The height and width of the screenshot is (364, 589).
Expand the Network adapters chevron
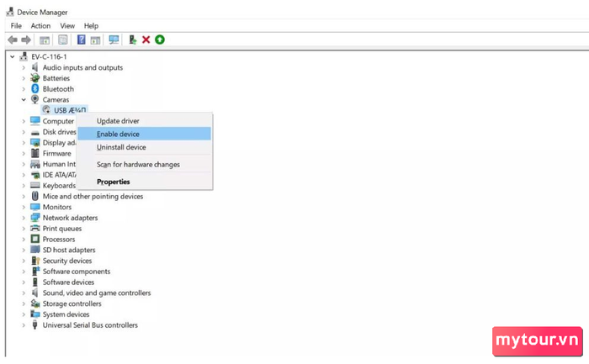(x=24, y=218)
